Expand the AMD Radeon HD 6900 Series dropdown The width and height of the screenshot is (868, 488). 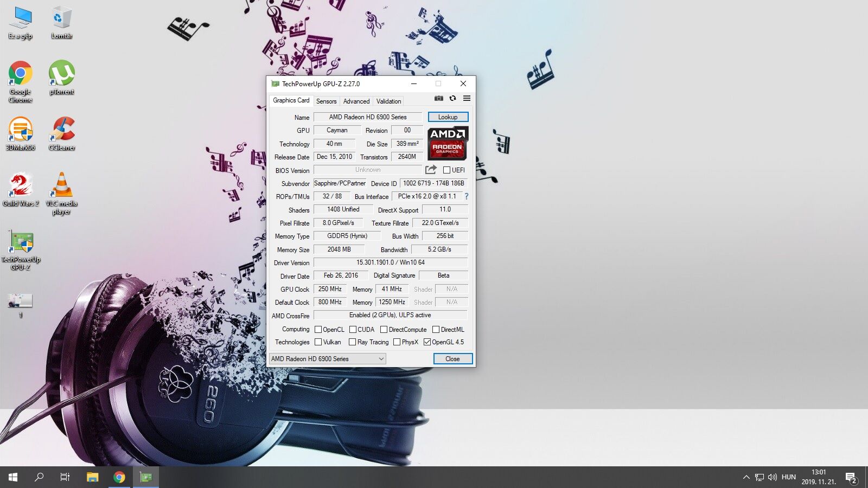(x=328, y=358)
